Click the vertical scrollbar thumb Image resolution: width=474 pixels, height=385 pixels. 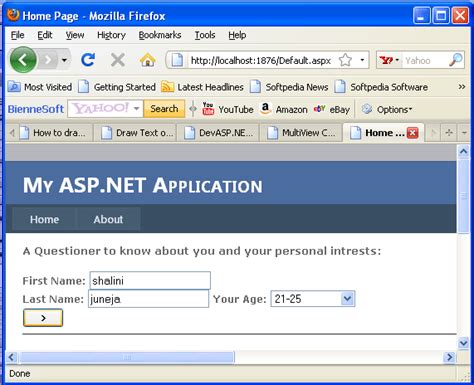tap(463, 197)
